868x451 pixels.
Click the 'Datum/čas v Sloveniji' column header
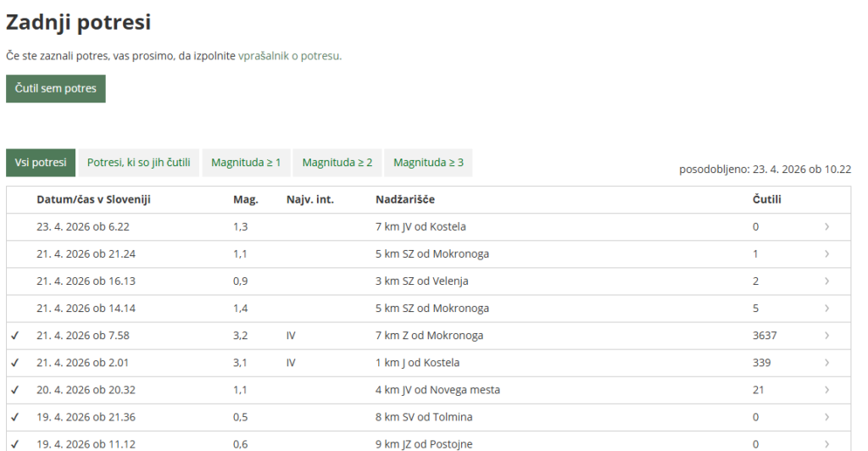pyautogui.click(x=93, y=200)
